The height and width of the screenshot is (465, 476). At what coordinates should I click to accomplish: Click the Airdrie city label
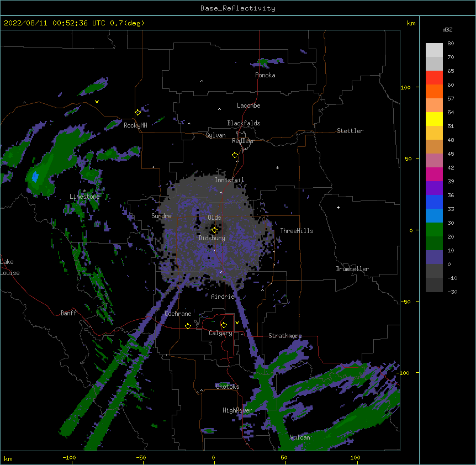pyautogui.click(x=223, y=297)
